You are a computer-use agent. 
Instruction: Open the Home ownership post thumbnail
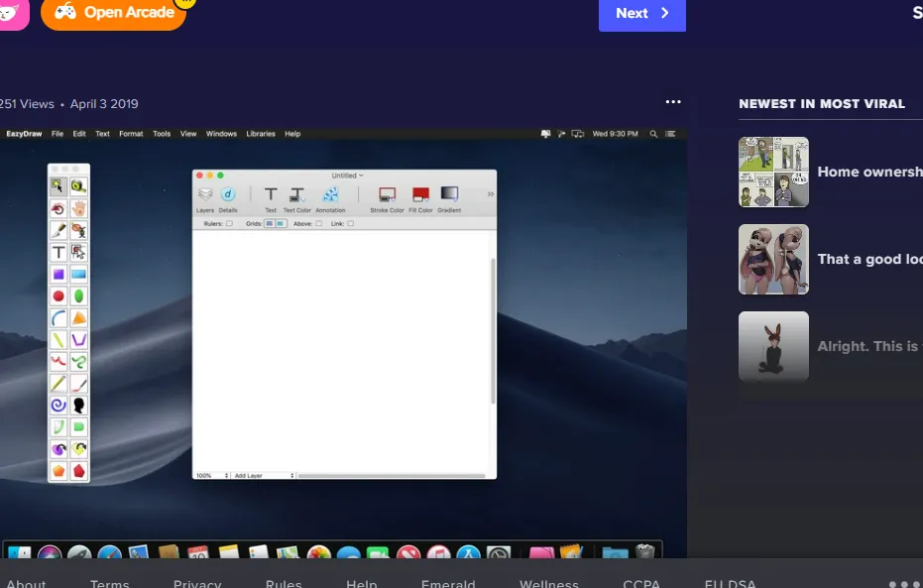pos(773,172)
